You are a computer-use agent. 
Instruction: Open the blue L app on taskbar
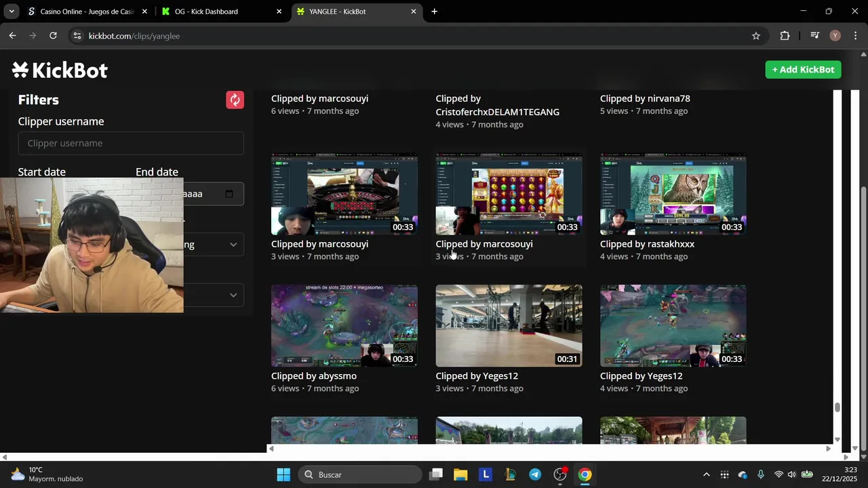coord(486,474)
